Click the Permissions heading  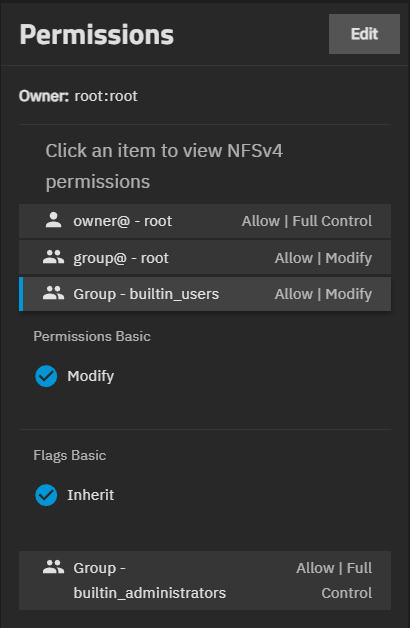pyautogui.click(x=96, y=34)
